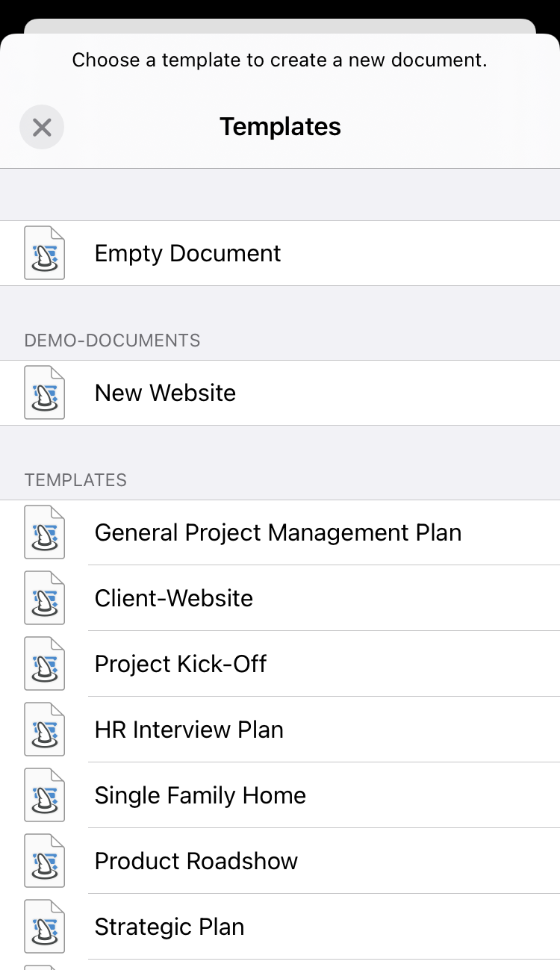Tap the Empty Document file icon
The height and width of the screenshot is (970, 560).
click(x=45, y=253)
